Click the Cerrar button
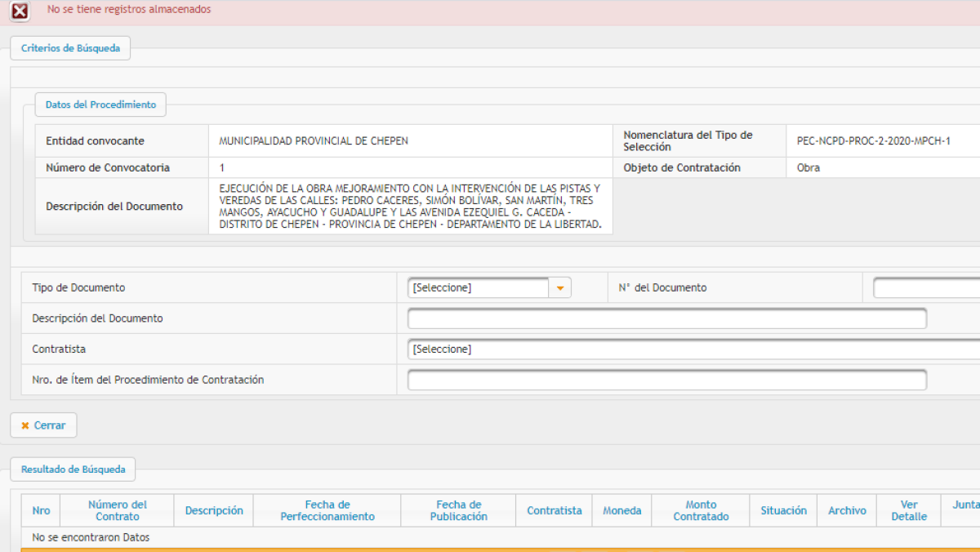This screenshot has height=552, width=980. coord(43,425)
